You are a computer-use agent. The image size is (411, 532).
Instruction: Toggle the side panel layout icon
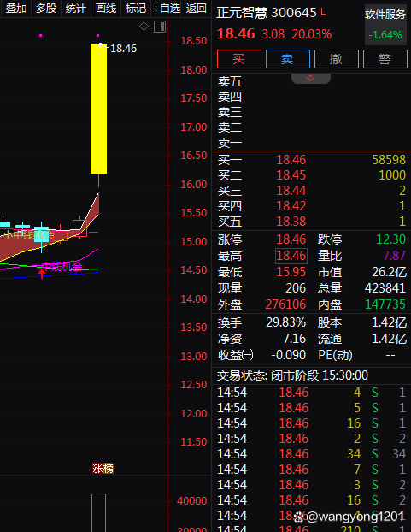pyautogui.click(x=160, y=27)
